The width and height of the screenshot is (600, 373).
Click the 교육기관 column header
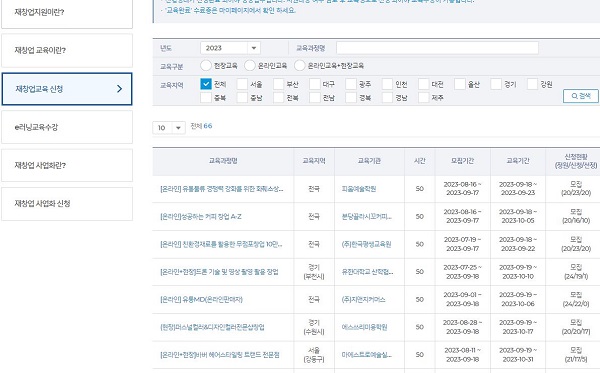369,161
